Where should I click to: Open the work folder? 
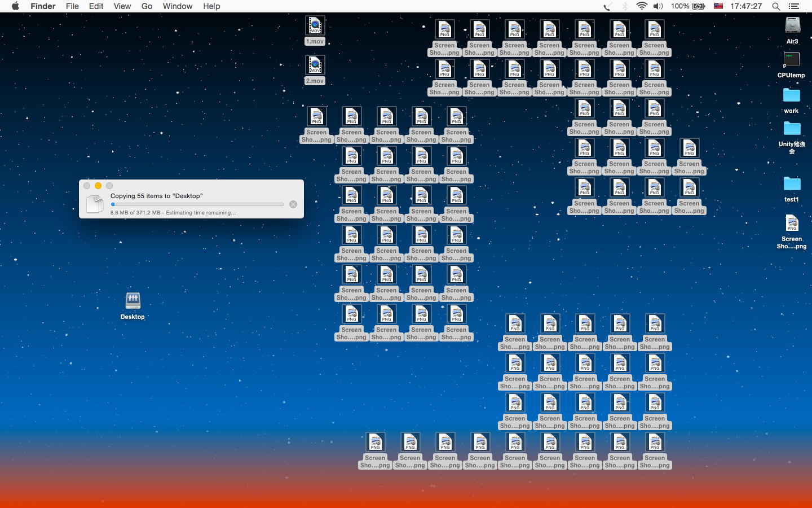(x=791, y=95)
